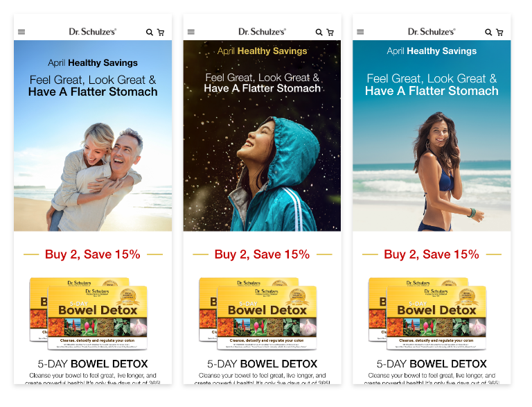
Task: Open hamburger menu in bikini beach mockup
Action: (360, 32)
